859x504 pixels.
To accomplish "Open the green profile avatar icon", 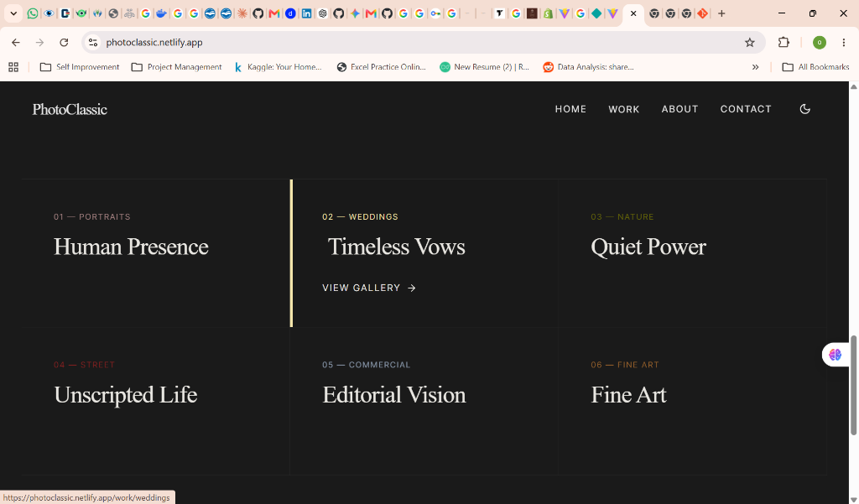I will click(819, 42).
